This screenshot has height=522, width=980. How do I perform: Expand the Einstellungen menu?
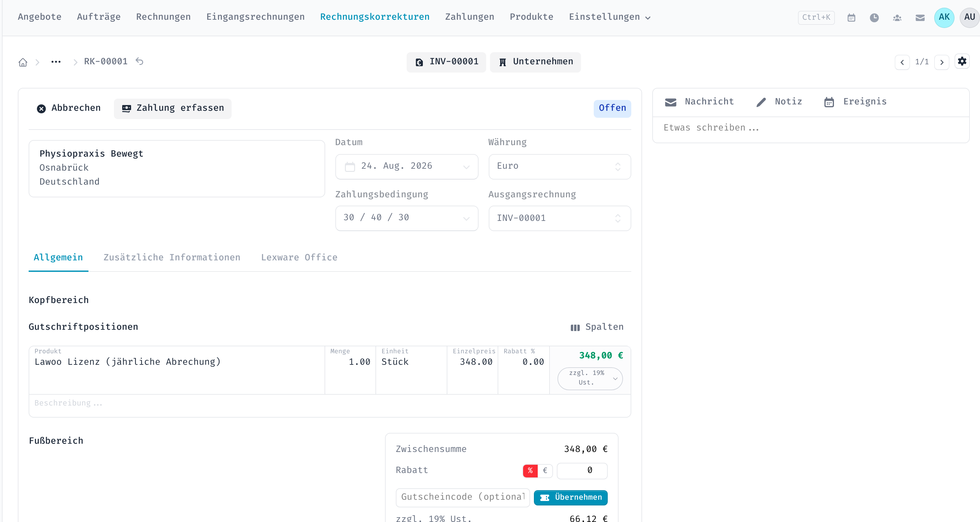(x=609, y=17)
